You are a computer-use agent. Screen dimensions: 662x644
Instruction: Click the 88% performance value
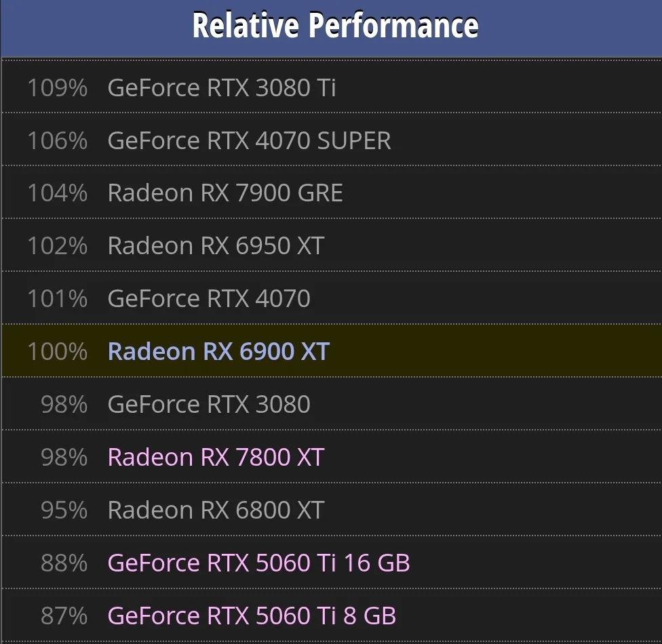click(x=64, y=563)
